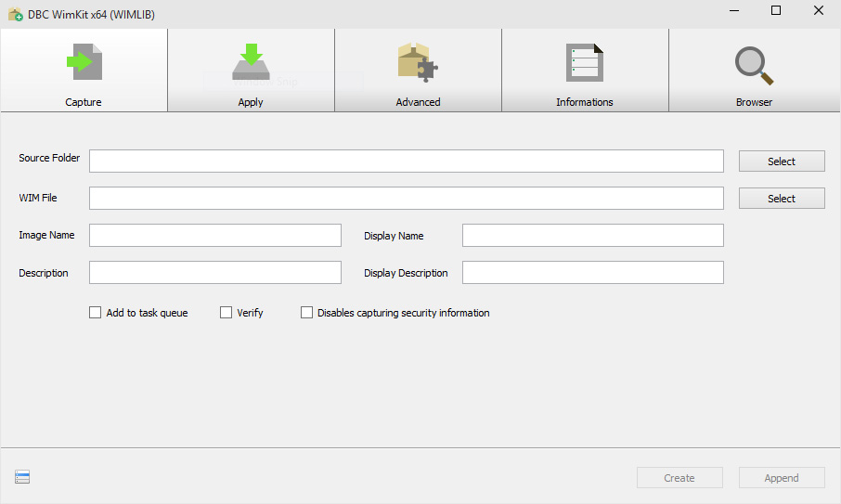Check Disables capturing security information
Screen dimensions: 841x504
coord(307,313)
